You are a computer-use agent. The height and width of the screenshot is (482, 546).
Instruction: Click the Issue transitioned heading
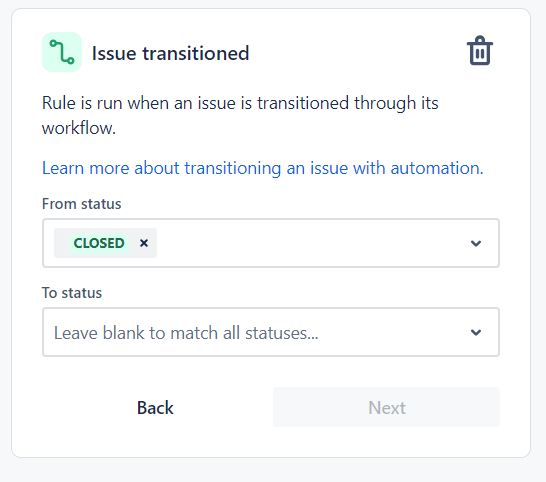[x=170, y=53]
